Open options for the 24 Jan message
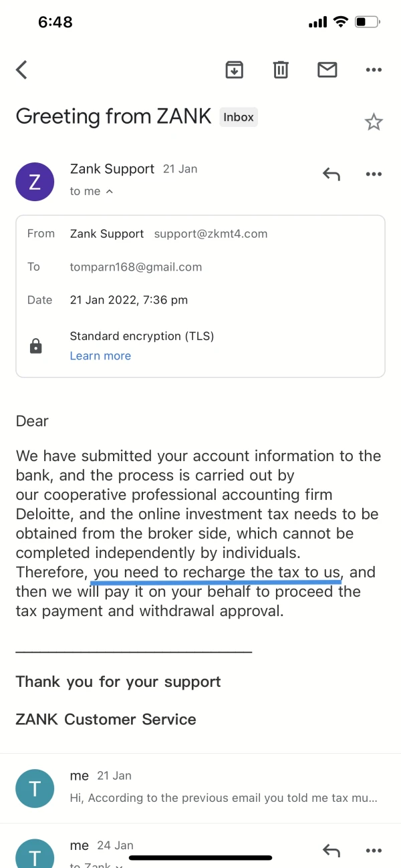Screen dimensions: 401x868 (x=373, y=851)
